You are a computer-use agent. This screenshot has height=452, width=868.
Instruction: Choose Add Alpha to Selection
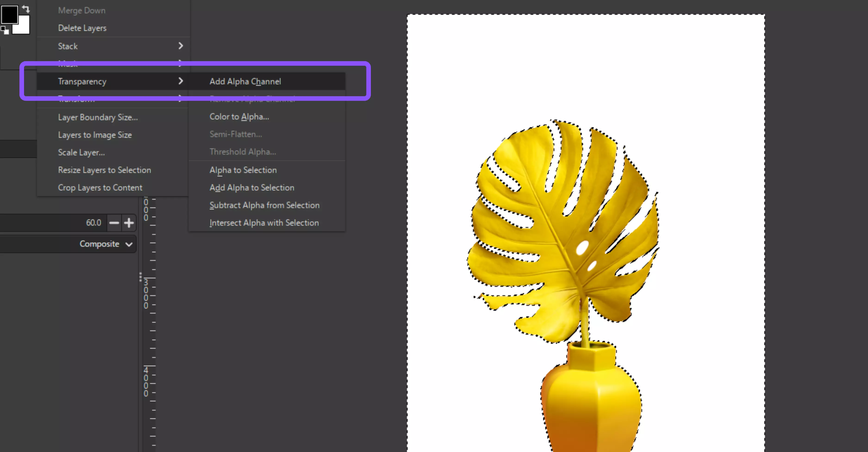(x=251, y=188)
